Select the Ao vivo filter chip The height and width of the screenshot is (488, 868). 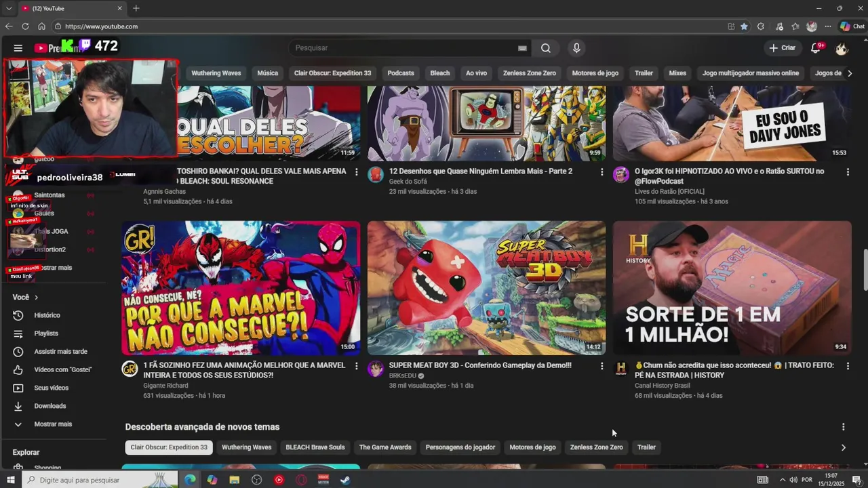476,73
